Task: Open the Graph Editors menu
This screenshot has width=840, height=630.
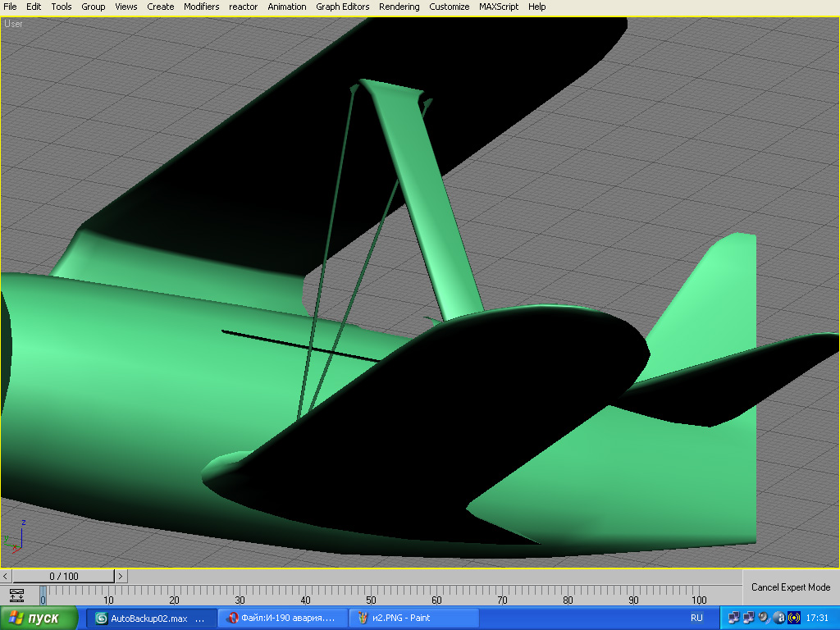Action: [342, 7]
